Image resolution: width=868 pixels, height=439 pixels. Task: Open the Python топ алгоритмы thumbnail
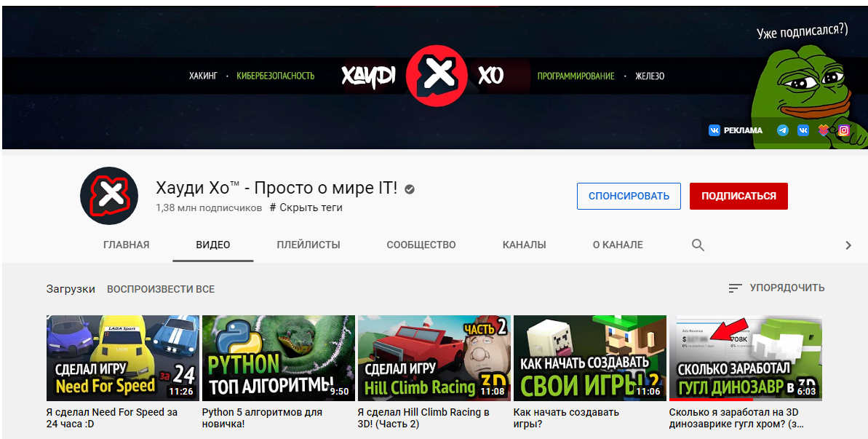pyautogui.click(x=279, y=358)
